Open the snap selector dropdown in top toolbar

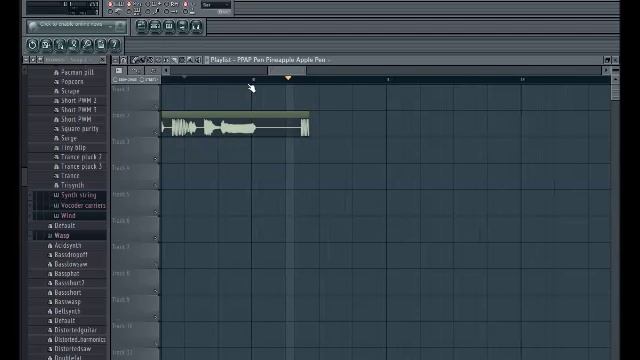pyautogui.click(x=216, y=5)
